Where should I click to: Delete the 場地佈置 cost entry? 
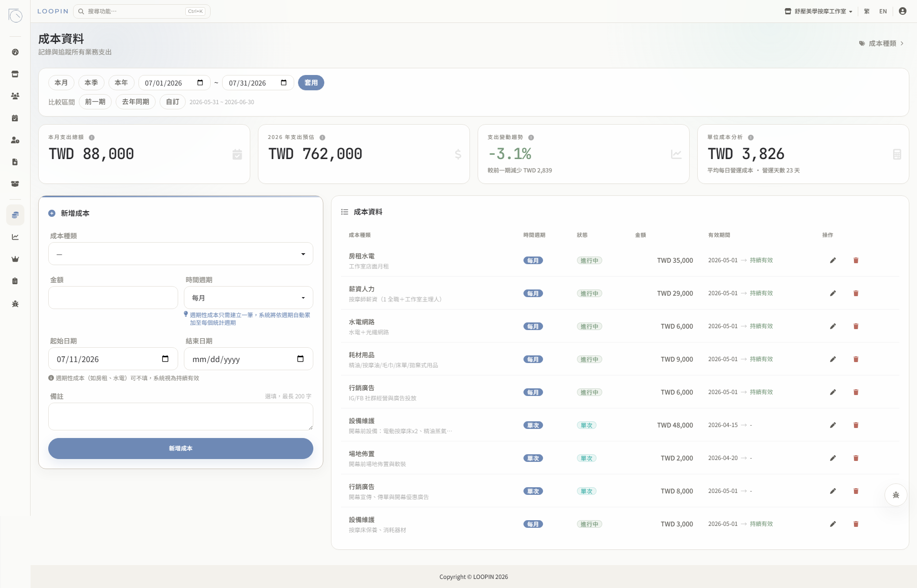pyautogui.click(x=855, y=458)
